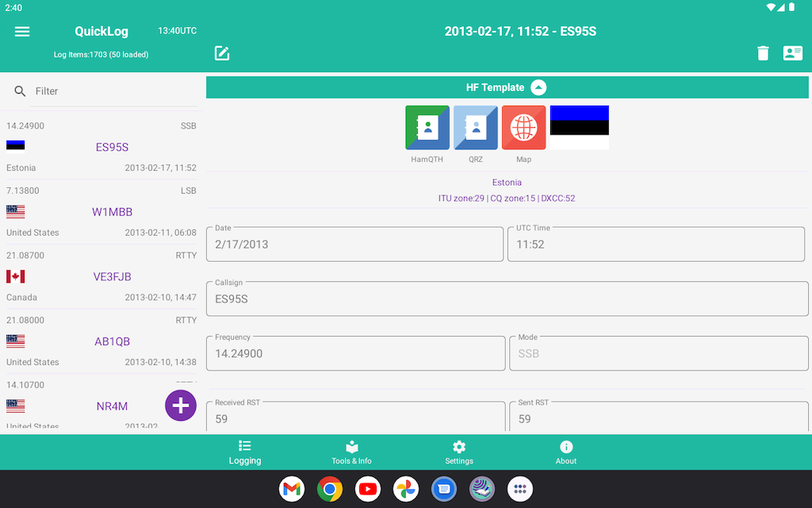Collapse the HF Template section
Screen dimensions: 812x508
538,87
